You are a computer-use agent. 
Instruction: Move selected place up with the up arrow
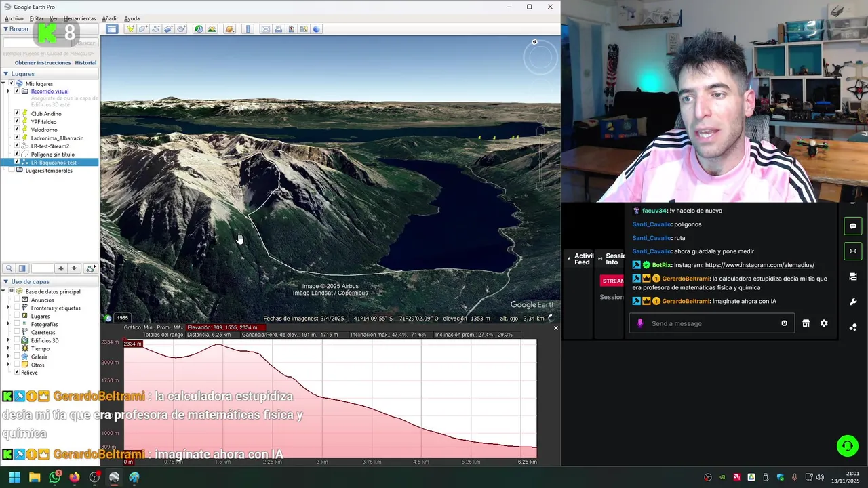coord(61,268)
